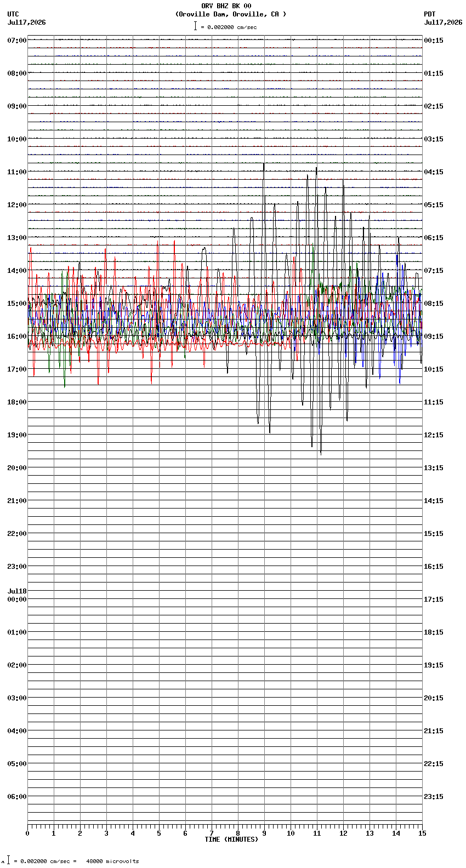Click the '05:15' PDT time label

(434, 205)
